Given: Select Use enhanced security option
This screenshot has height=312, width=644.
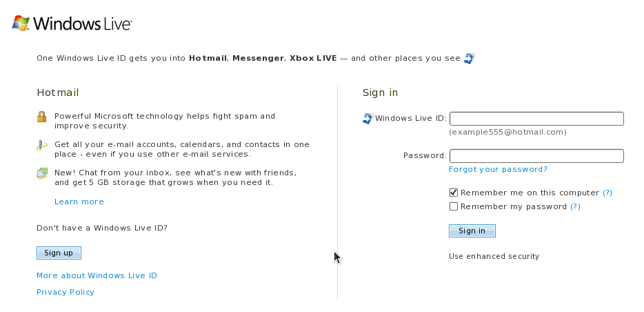Looking at the screenshot, I should coord(494,256).
